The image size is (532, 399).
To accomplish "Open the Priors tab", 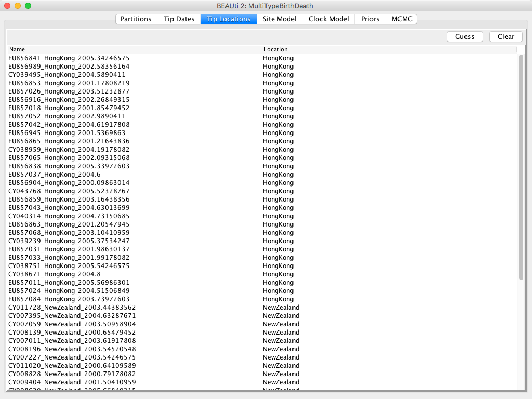I will (x=370, y=19).
